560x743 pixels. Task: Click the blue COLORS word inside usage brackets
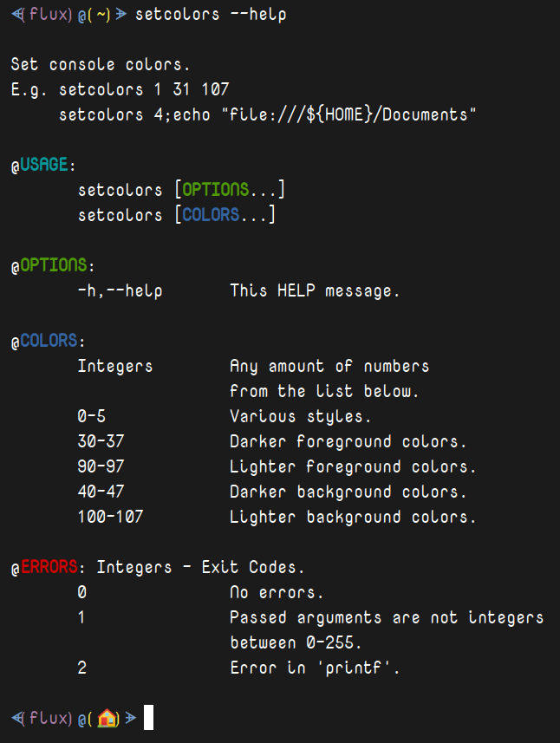[211, 215]
